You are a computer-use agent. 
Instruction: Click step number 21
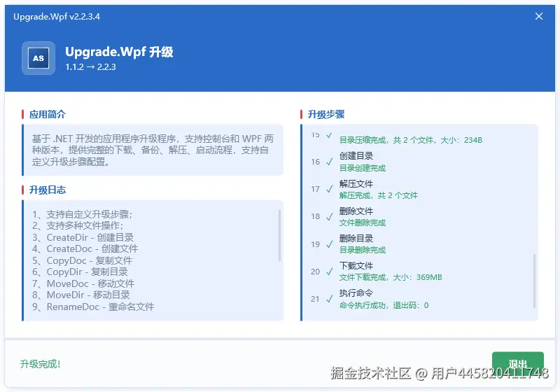[315, 299]
